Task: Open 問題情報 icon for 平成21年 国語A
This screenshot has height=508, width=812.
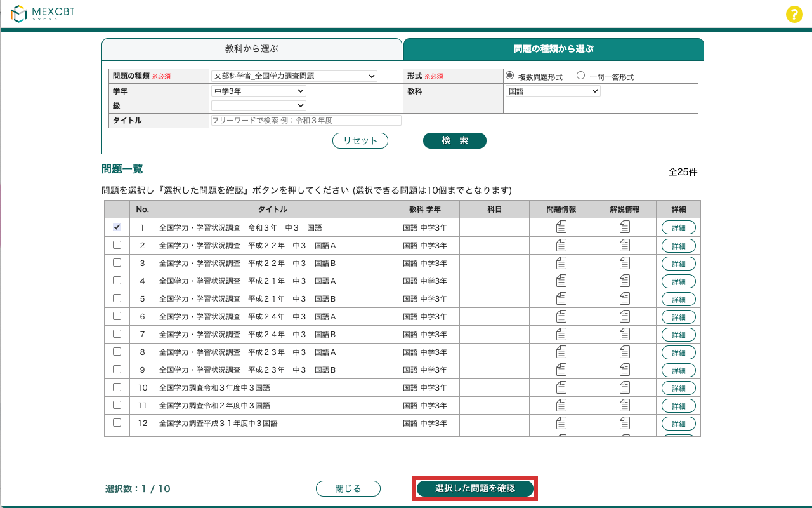Action: (561, 281)
